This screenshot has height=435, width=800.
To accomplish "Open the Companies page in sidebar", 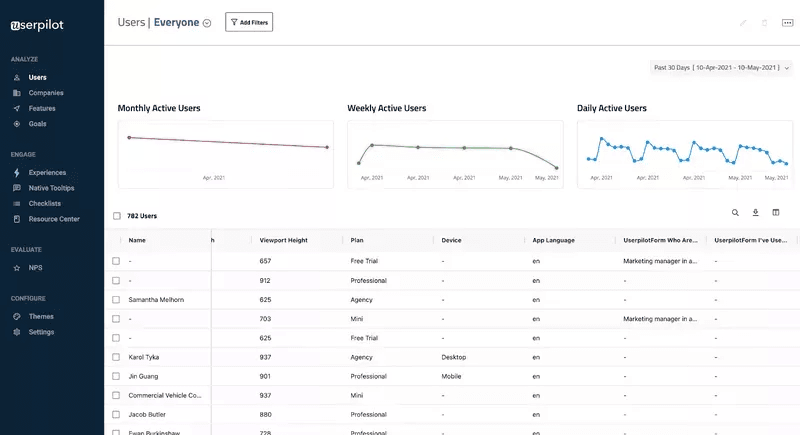I will pyautogui.click(x=46, y=93).
